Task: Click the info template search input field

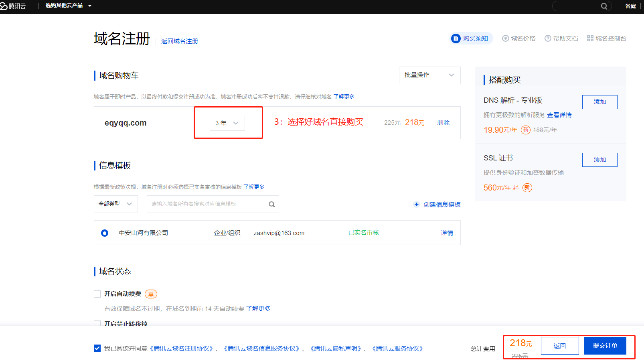Action: (207, 204)
